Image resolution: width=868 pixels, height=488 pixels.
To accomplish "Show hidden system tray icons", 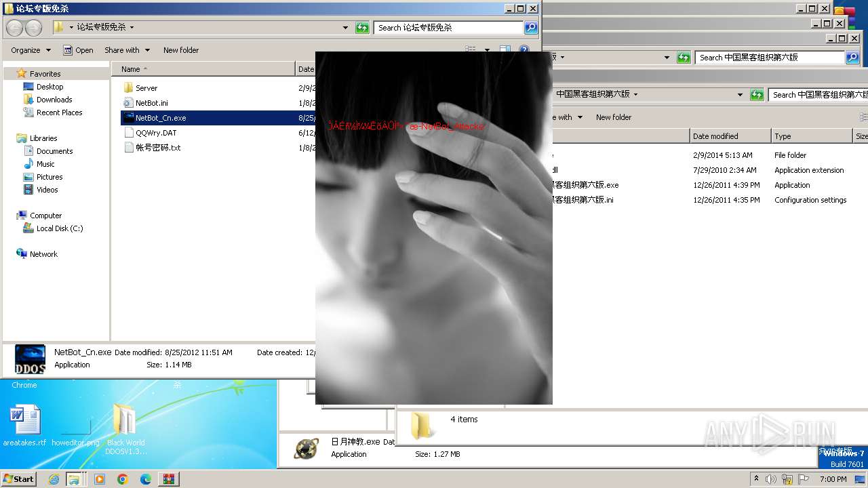I will tap(756, 479).
